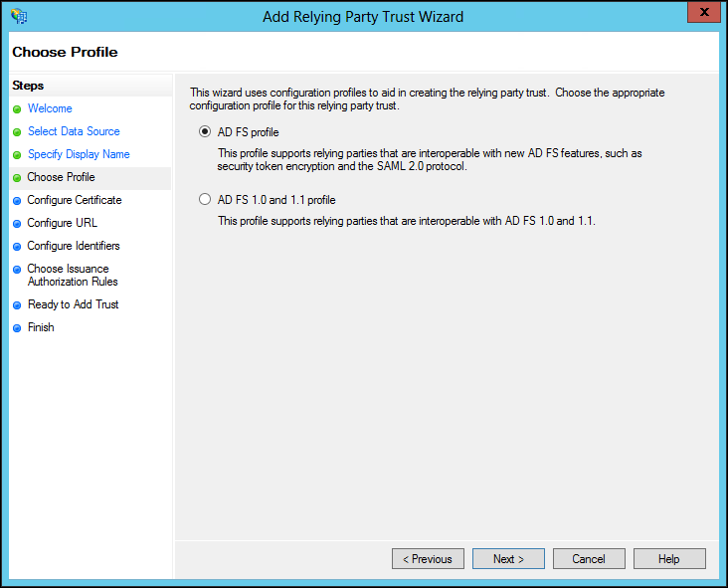Open Help for this wizard
728x588 pixels.
coord(669,559)
